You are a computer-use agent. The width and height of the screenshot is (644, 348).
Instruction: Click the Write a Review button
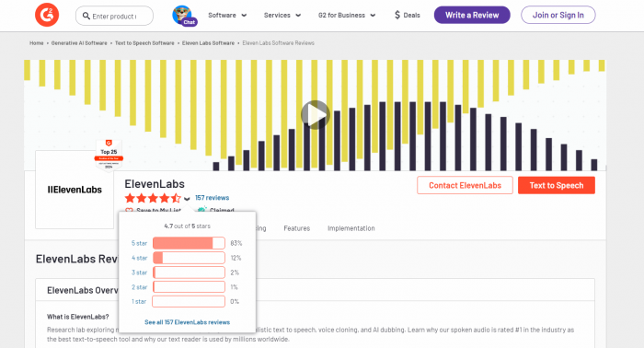click(x=472, y=16)
